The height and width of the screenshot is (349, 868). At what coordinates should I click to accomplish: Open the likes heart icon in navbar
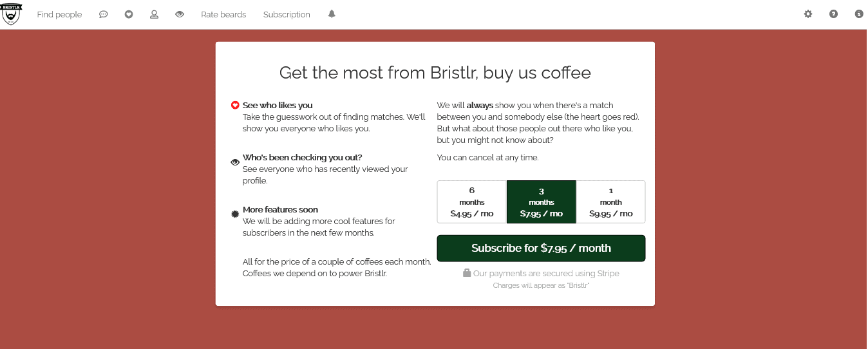pos(129,14)
